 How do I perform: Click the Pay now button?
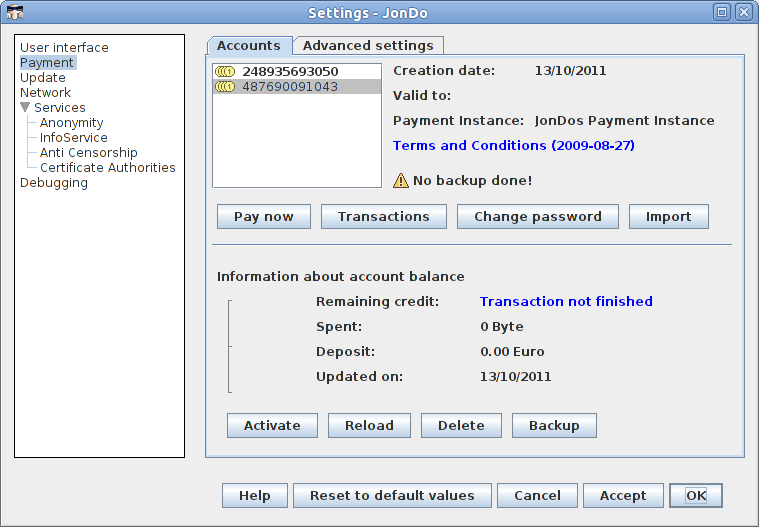click(x=264, y=216)
